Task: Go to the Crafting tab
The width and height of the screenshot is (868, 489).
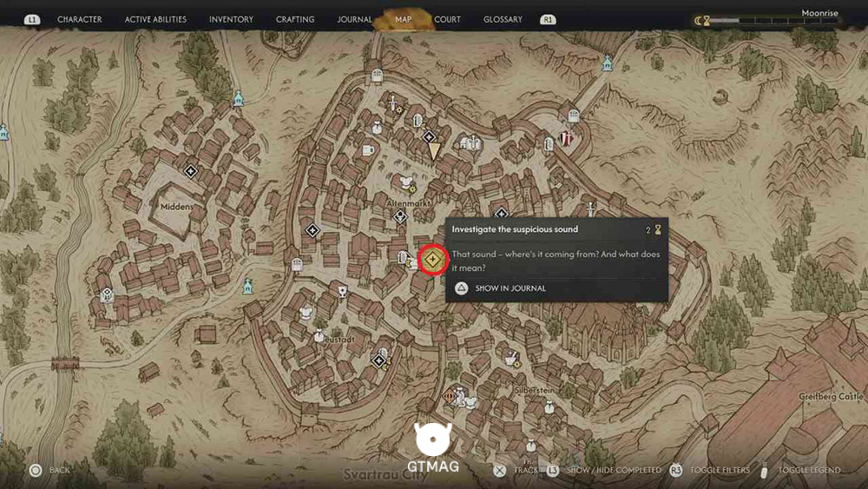Action: pyautogui.click(x=295, y=19)
